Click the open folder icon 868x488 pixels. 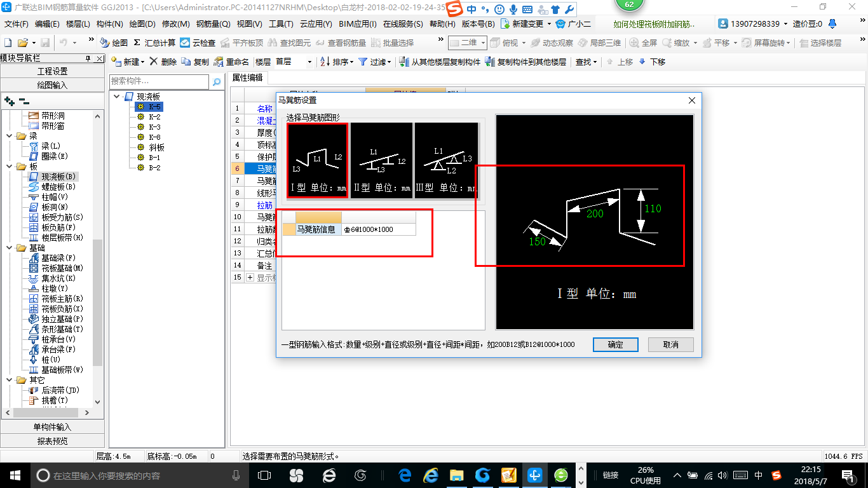(23, 43)
